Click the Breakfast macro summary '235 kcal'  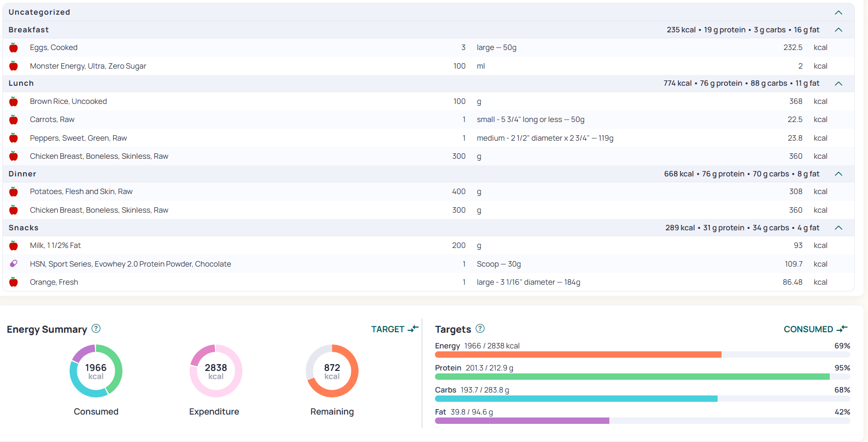tap(681, 30)
